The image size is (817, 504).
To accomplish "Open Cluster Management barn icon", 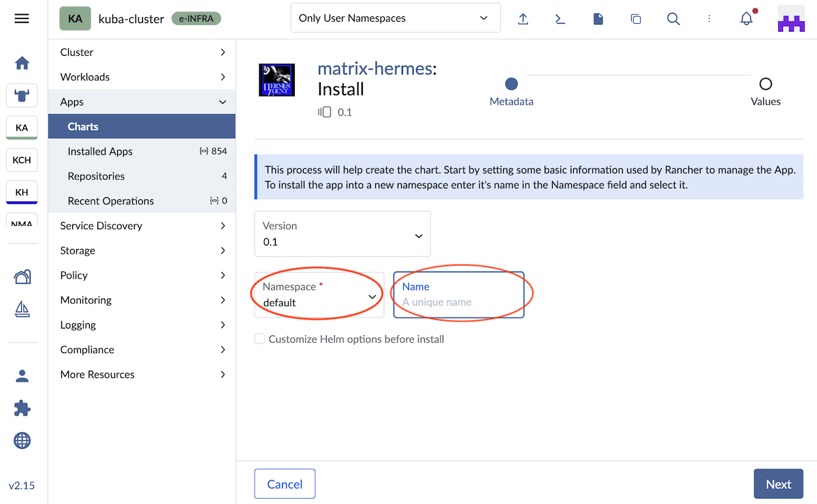I will [22, 276].
